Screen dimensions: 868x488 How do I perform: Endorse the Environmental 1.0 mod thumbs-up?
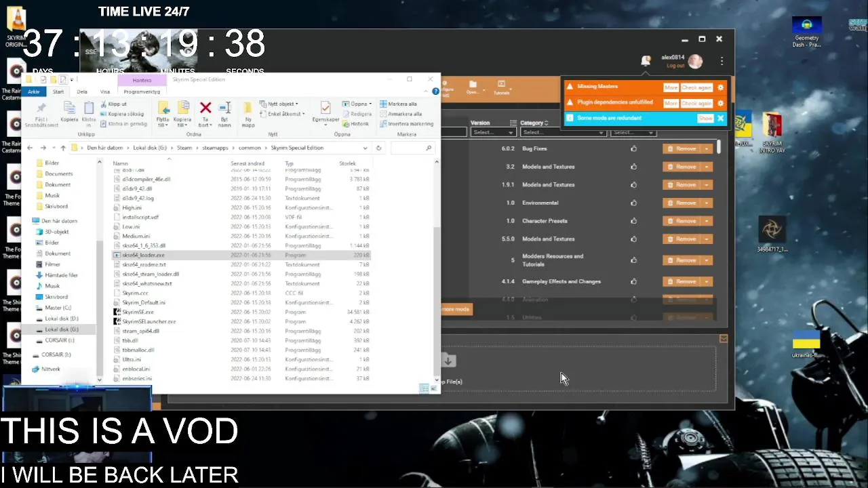click(634, 203)
